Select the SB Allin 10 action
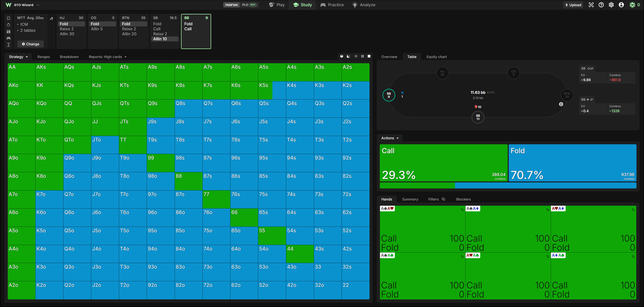 pyautogui.click(x=165, y=39)
